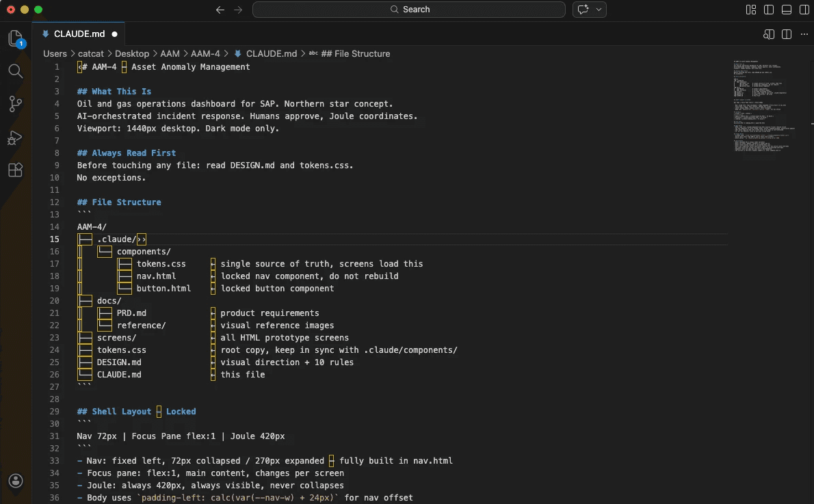Select AAM-4 in the breadcrumb

205,53
